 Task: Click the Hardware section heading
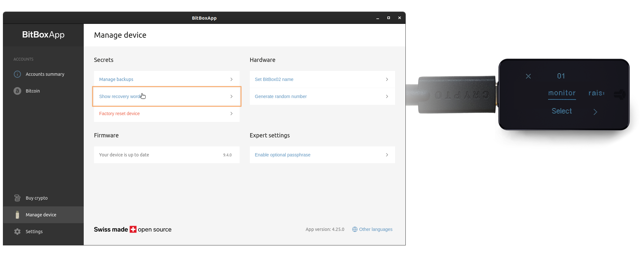click(262, 60)
